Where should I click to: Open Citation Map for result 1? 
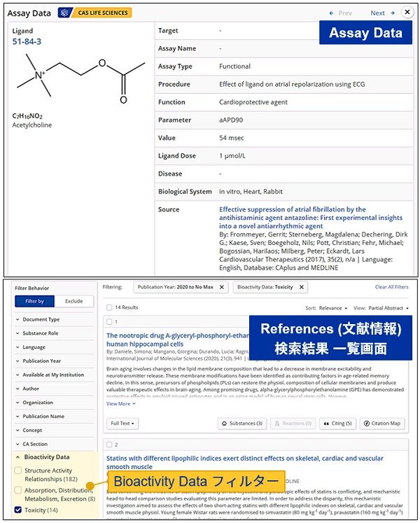tap(382, 424)
